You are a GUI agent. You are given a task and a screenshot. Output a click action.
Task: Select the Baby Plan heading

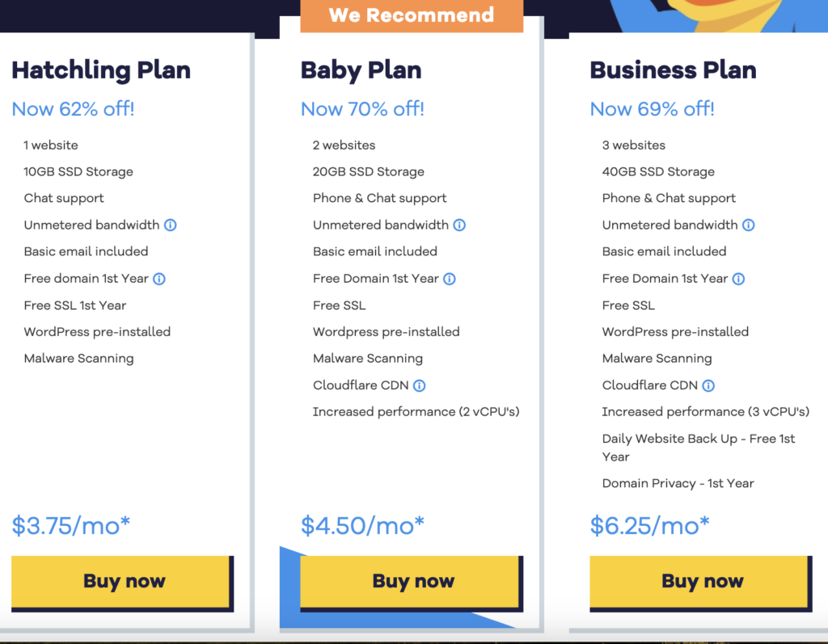click(x=361, y=70)
